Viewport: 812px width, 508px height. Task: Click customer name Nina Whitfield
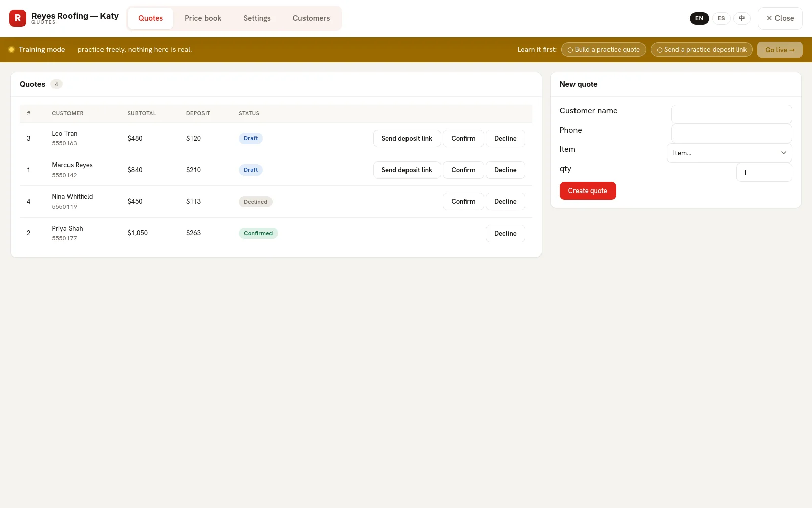click(x=72, y=197)
